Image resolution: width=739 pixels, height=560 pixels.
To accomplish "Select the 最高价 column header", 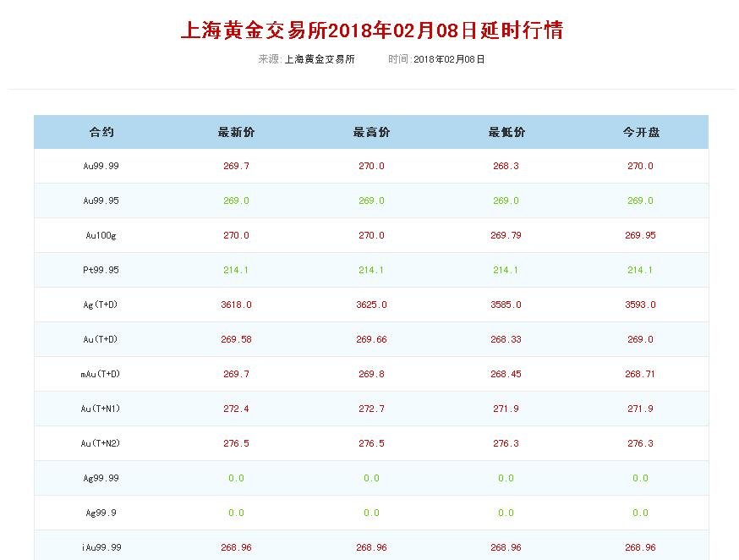I will coord(370,132).
